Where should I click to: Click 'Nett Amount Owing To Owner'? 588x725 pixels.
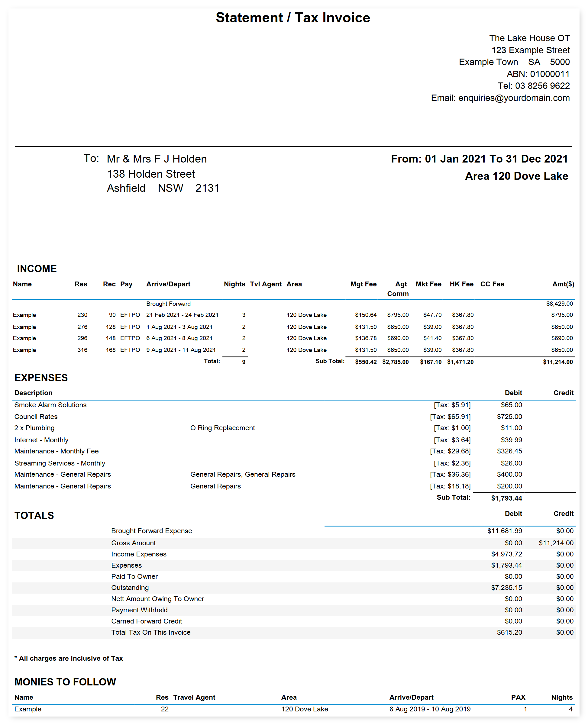(x=157, y=599)
